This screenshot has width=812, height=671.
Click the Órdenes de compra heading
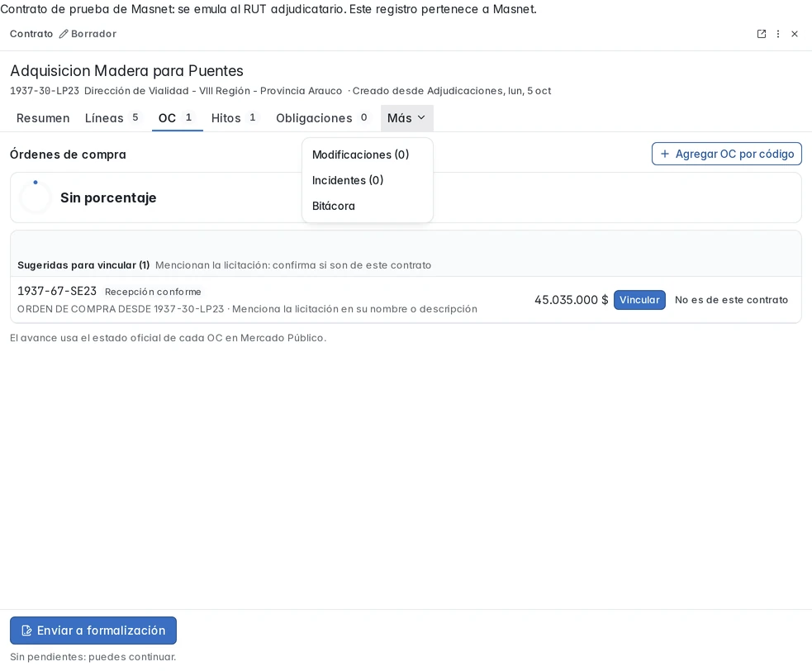pyautogui.click(x=68, y=155)
